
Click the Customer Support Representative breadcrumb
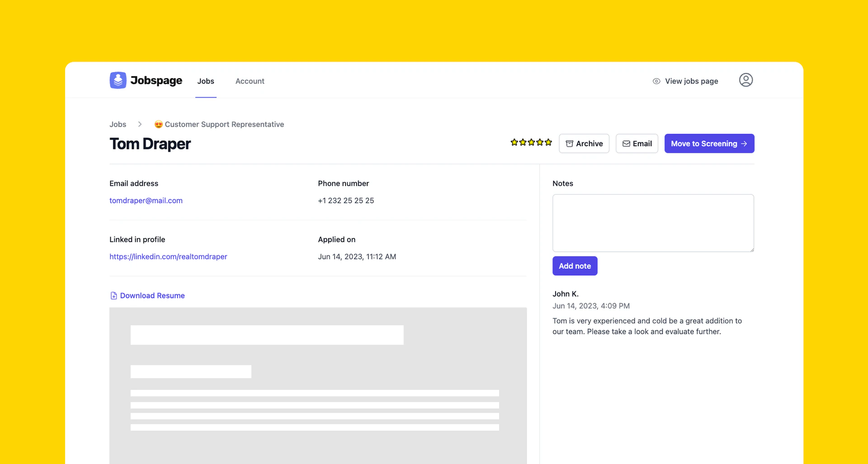(x=224, y=124)
